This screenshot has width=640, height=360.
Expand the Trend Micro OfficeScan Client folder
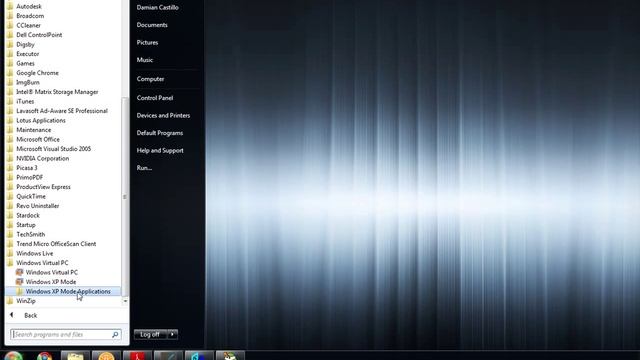[56, 244]
